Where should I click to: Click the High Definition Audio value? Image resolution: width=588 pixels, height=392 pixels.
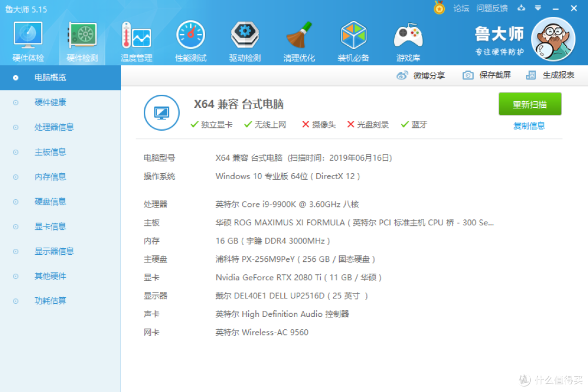[x=283, y=314]
